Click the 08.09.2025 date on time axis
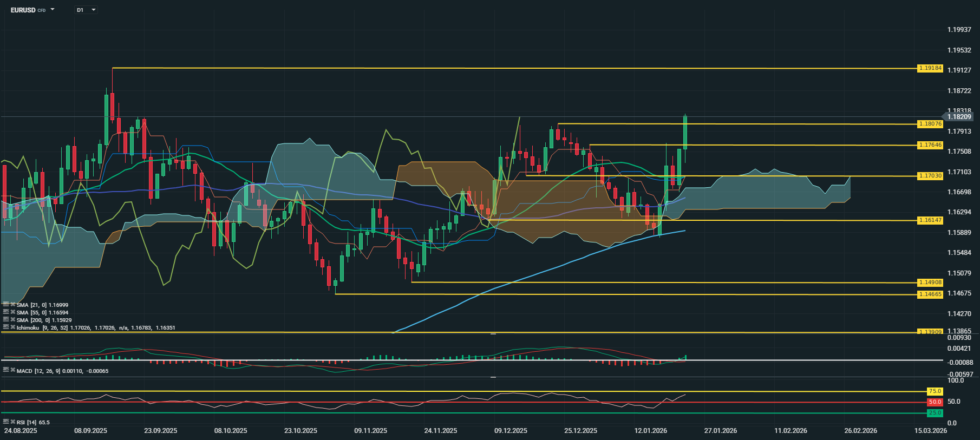Viewport: 980px width, 440px height. 91,431
